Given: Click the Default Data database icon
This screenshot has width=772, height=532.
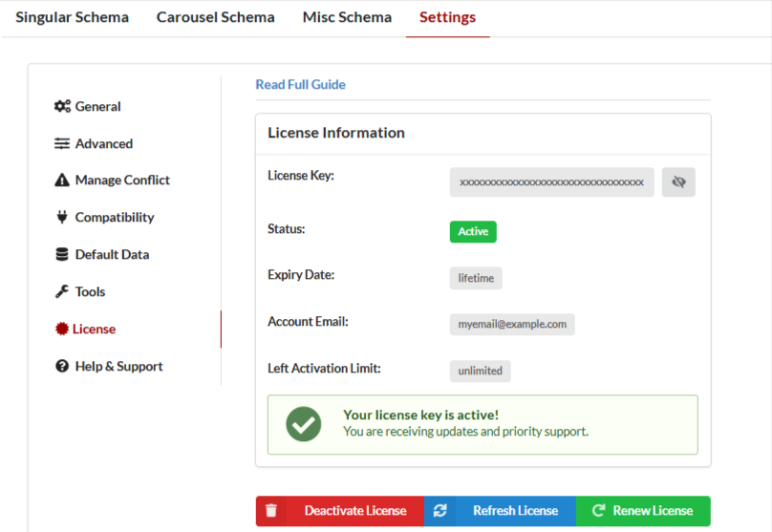Looking at the screenshot, I should pyautogui.click(x=62, y=255).
